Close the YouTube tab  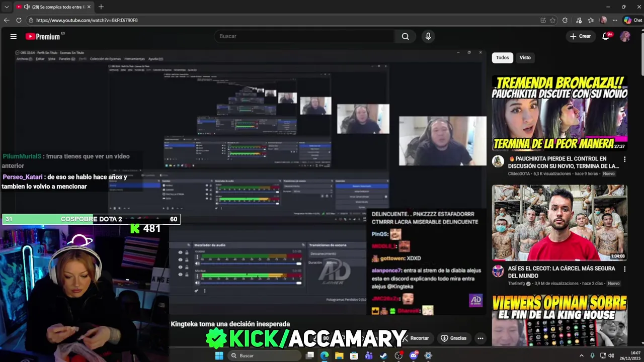pos(89,7)
